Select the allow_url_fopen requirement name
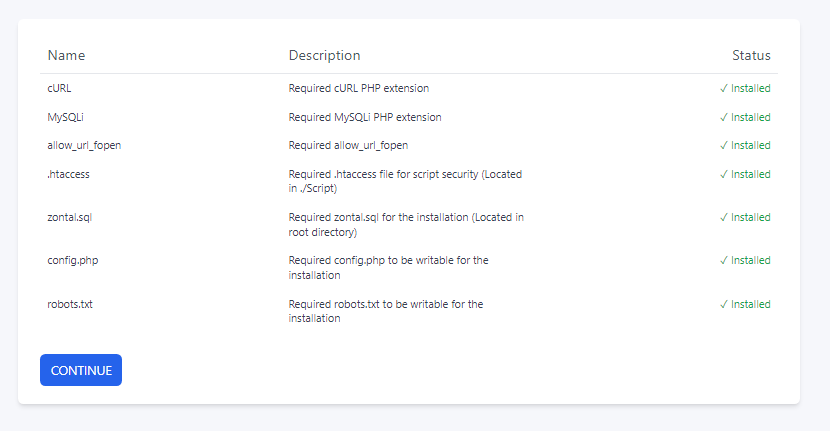 point(84,145)
